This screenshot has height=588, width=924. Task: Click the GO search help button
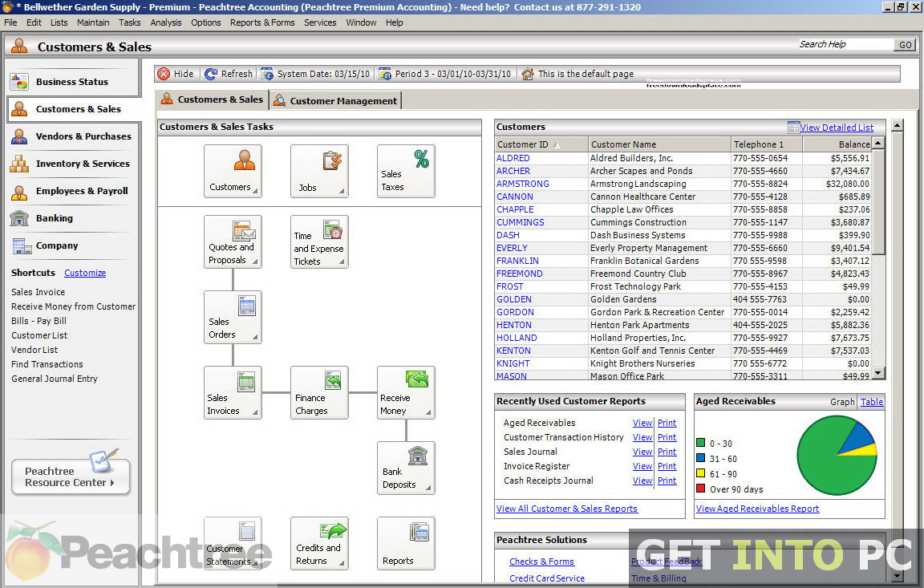(x=905, y=45)
